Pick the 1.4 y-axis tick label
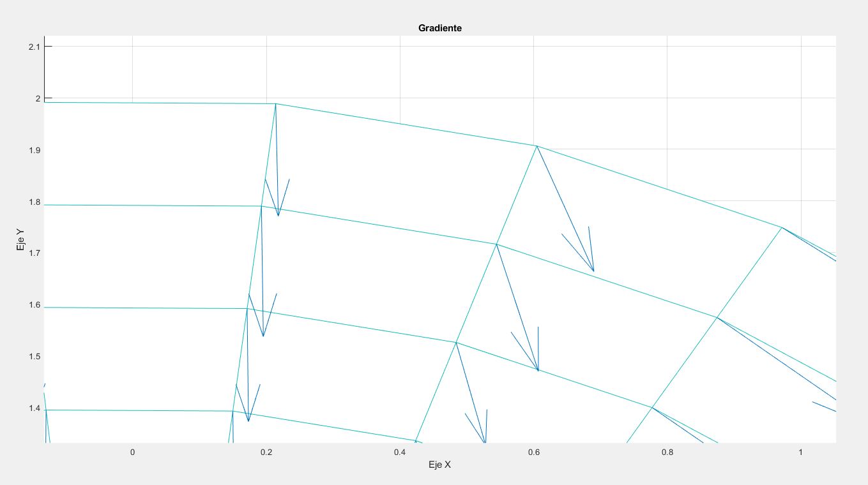868x485 pixels. click(x=34, y=408)
